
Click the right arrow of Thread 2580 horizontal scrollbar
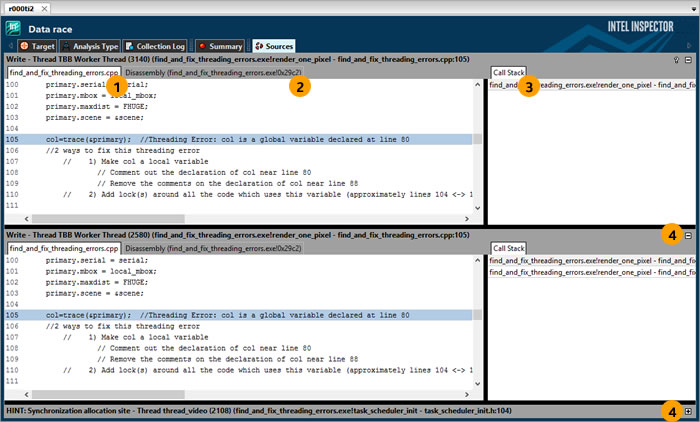coord(467,395)
